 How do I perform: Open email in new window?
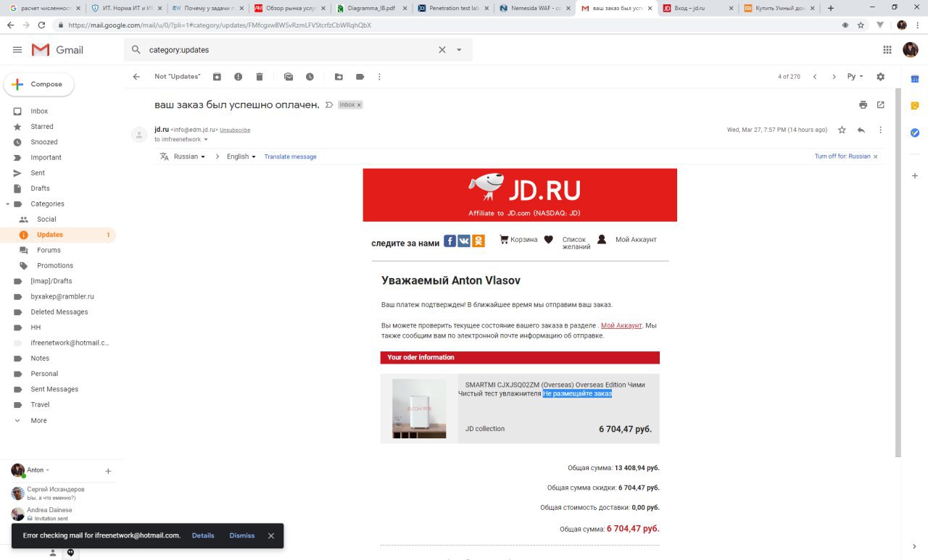[x=881, y=105]
